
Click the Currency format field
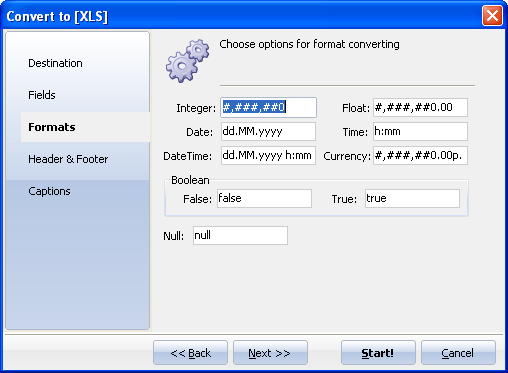click(x=420, y=155)
